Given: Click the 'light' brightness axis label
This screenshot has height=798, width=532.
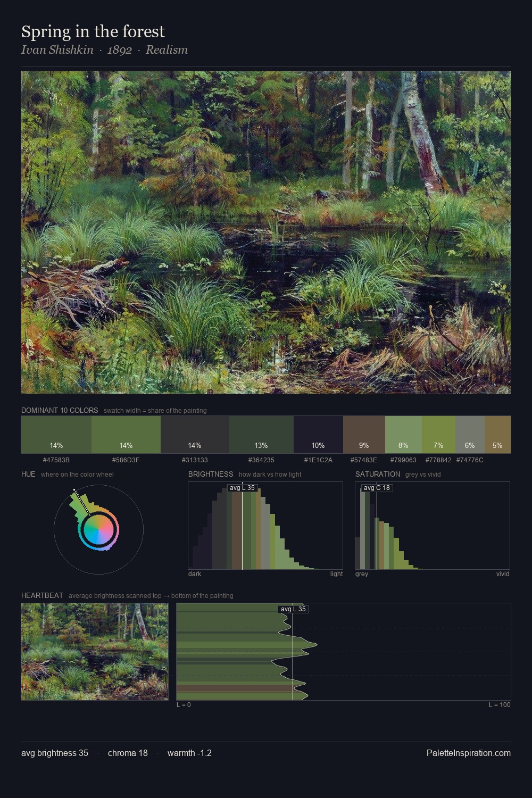Looking at the screenshot, I should pyautogui.click(x=336, y=574).
